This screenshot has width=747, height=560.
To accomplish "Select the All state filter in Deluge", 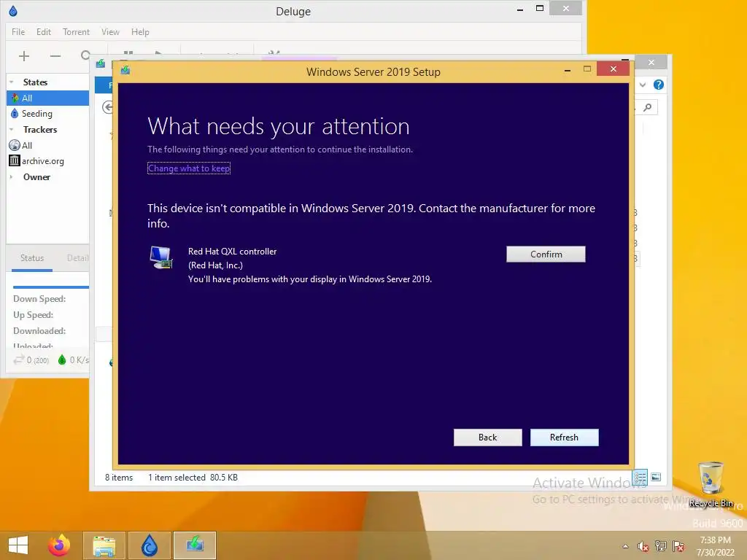I will coord(47,98).
